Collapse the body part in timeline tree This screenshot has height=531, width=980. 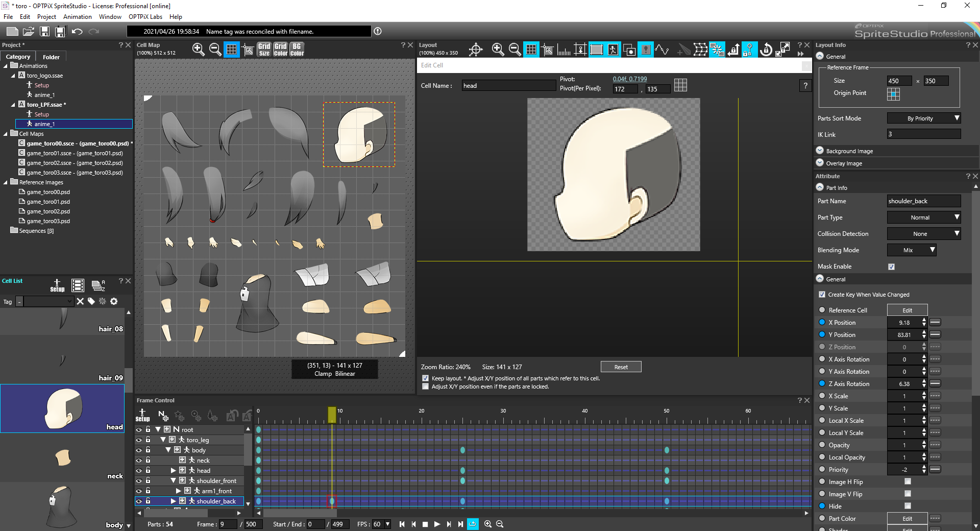(x=168, y=450)
